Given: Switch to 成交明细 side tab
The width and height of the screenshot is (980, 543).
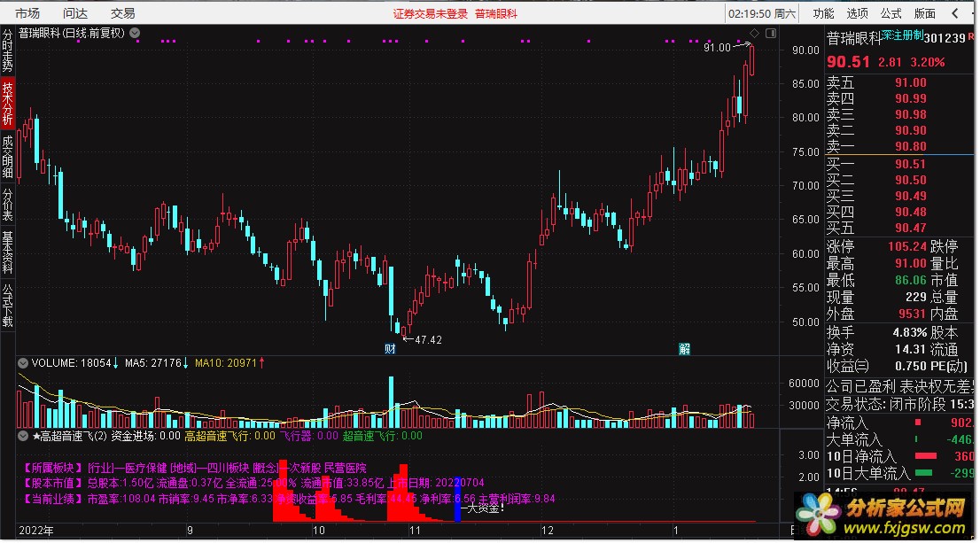Looking at the screenshot, I should [7, 157].
